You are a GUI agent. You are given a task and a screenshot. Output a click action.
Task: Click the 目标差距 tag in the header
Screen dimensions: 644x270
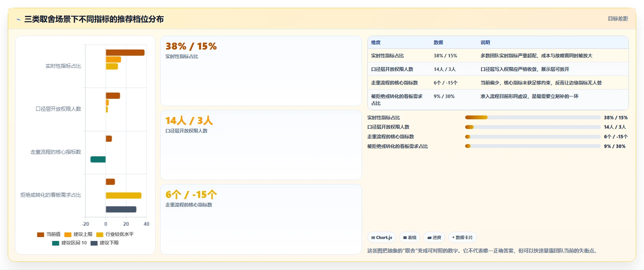[618, 19]
